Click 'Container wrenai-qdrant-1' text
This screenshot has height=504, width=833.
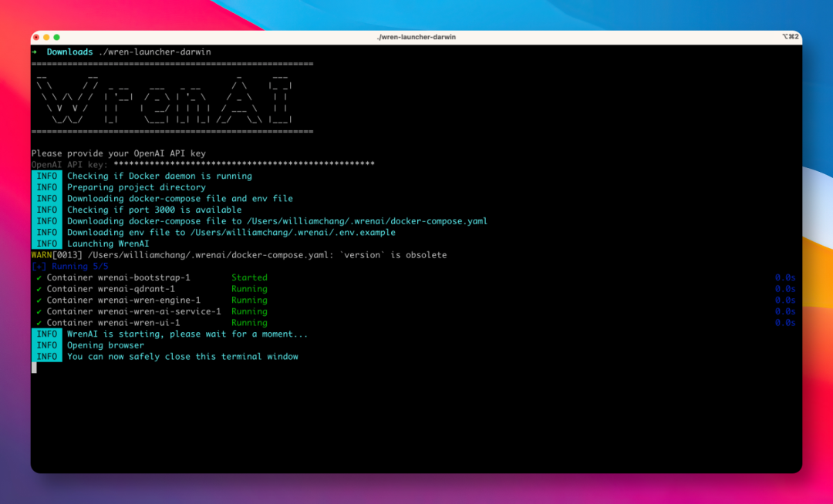[110, 289]
